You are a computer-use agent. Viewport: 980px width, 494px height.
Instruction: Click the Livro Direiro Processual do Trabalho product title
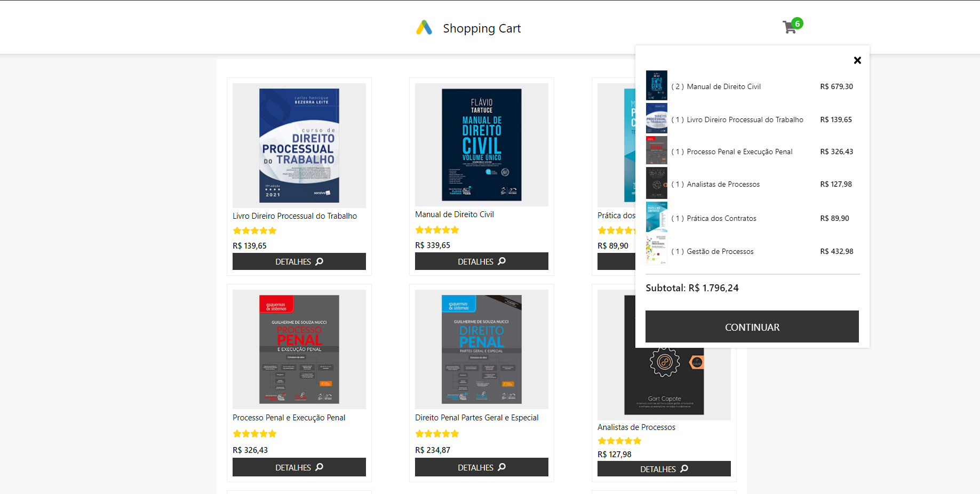pos(294,216)
